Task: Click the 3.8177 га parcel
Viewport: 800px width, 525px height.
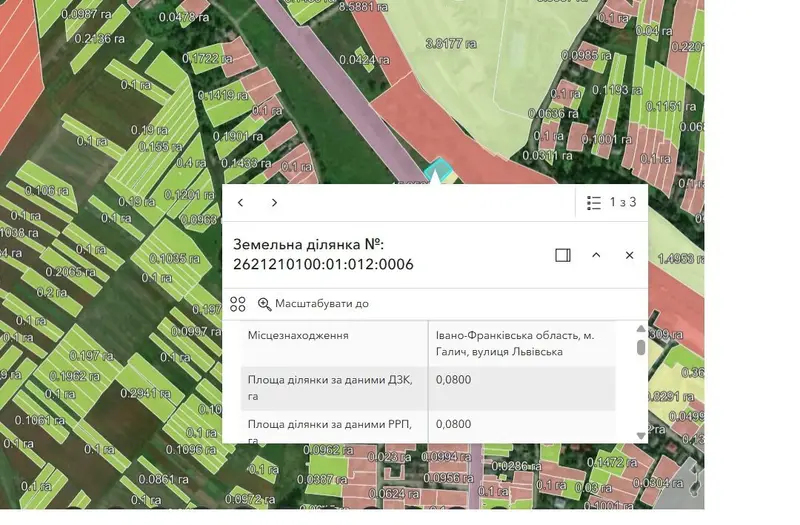Action: [x=451, y=44]
